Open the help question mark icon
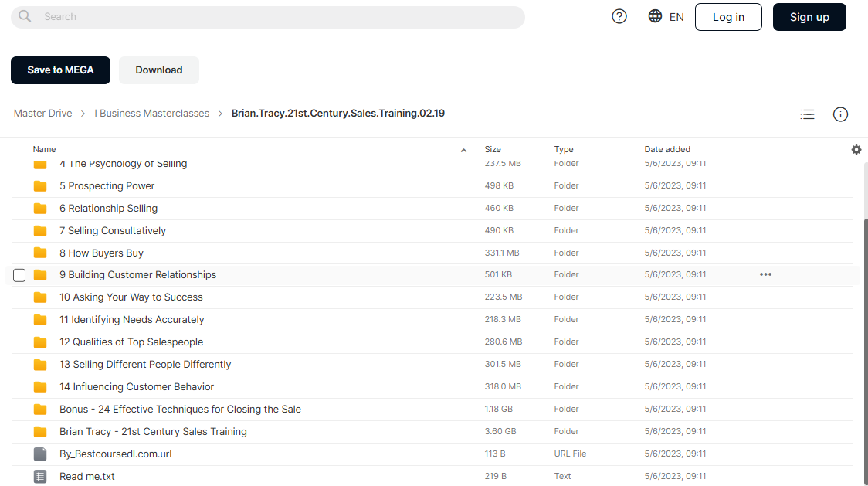868x486 pixels. click(619, 17)
